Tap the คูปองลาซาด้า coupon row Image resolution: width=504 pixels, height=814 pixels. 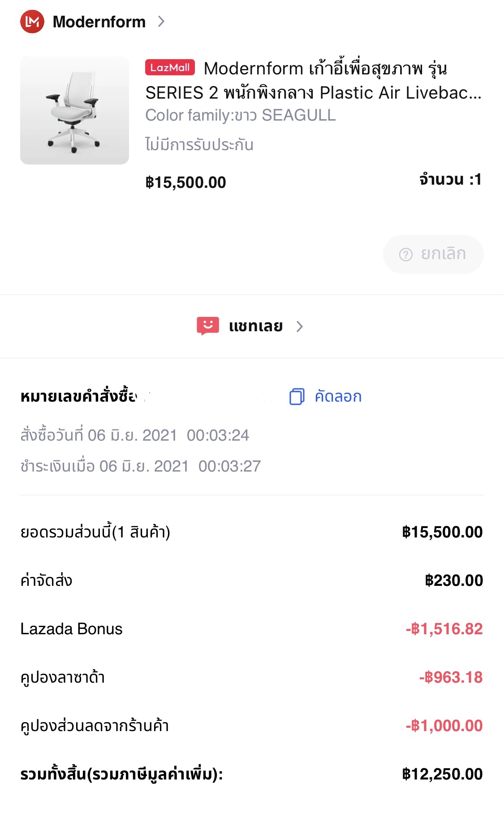[251, 677]
